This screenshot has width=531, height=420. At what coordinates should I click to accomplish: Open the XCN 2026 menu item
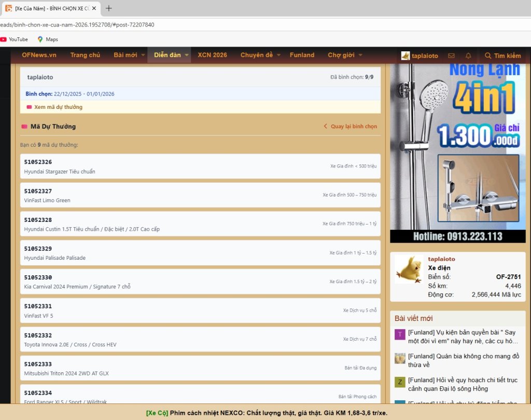[x=212, y=55]
